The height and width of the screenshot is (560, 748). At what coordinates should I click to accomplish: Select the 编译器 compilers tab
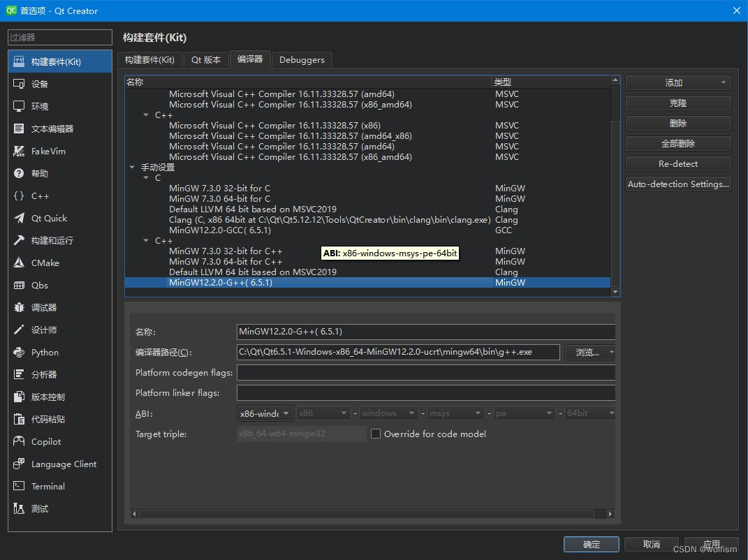(x=250, y=59)
